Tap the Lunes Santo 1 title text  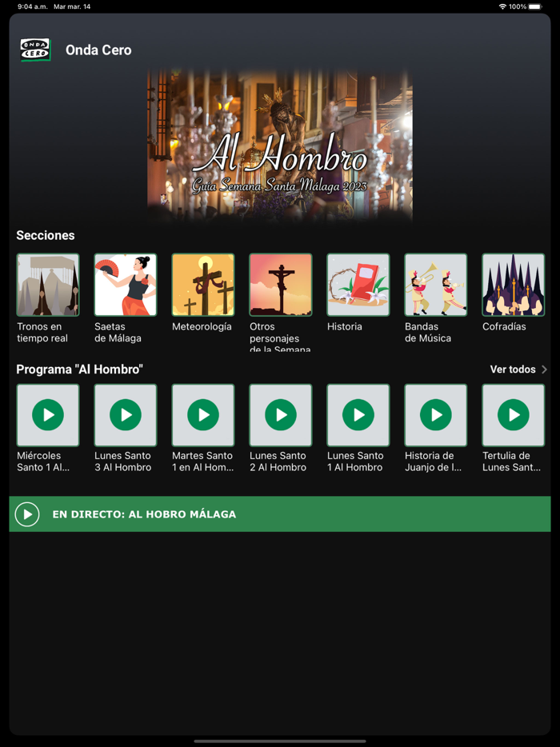pyautogui.click(x=355, y=461)
